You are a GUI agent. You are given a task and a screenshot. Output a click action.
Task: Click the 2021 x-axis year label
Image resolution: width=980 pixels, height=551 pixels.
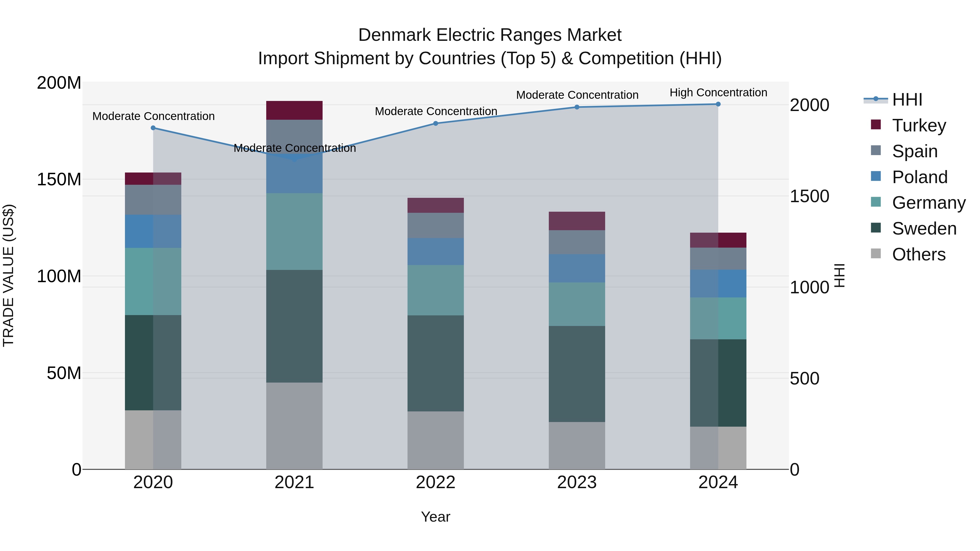294,482
